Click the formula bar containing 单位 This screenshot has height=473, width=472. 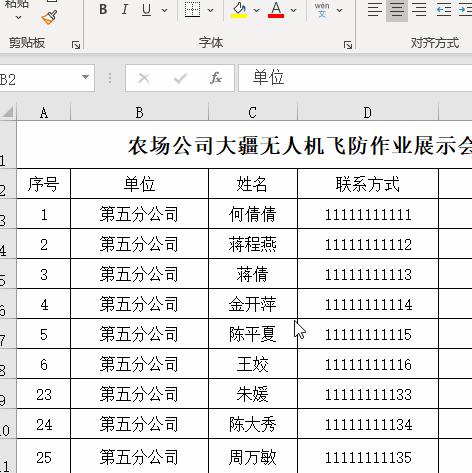[355, 78]
